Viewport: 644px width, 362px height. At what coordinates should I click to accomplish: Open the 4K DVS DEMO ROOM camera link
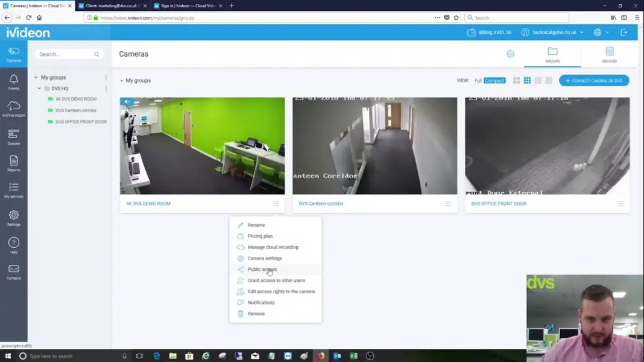tap(148, 203)
